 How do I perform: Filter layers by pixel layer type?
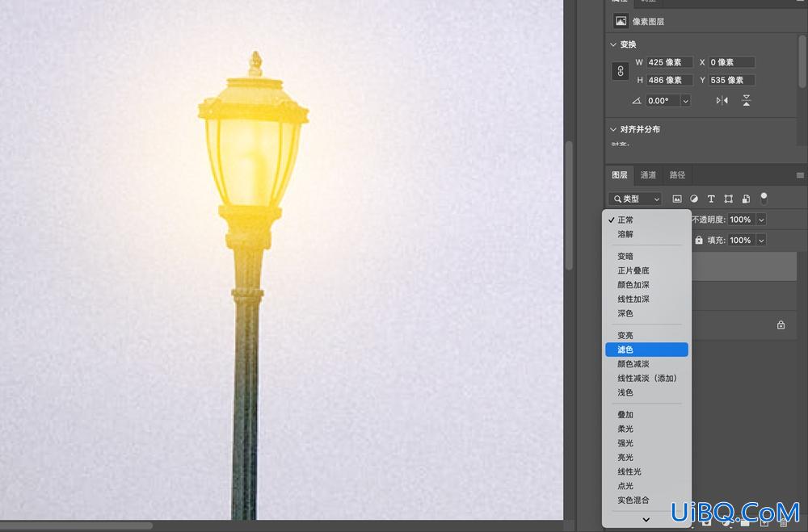coord(677,199)
